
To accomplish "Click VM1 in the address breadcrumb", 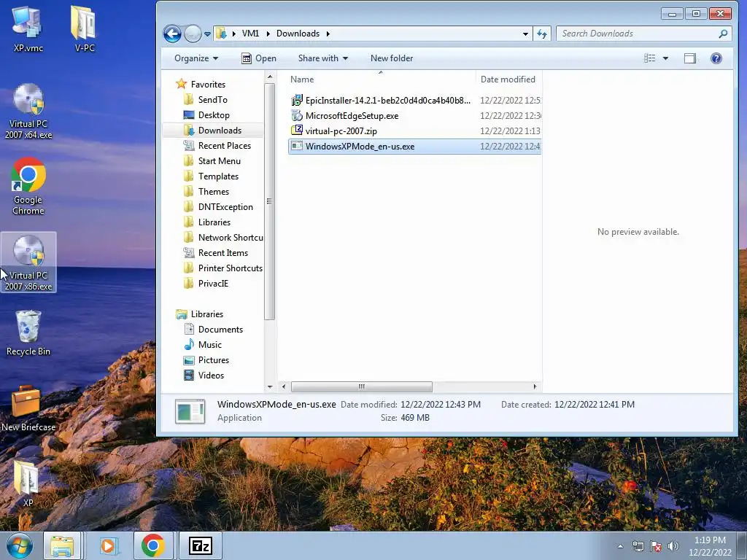I will click(251, 34).
